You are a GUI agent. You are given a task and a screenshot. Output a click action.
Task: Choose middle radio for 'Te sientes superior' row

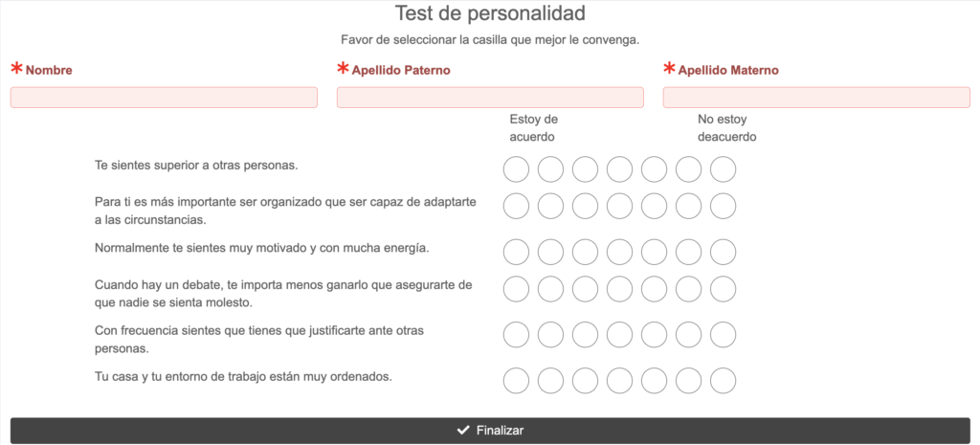(619, 170)
